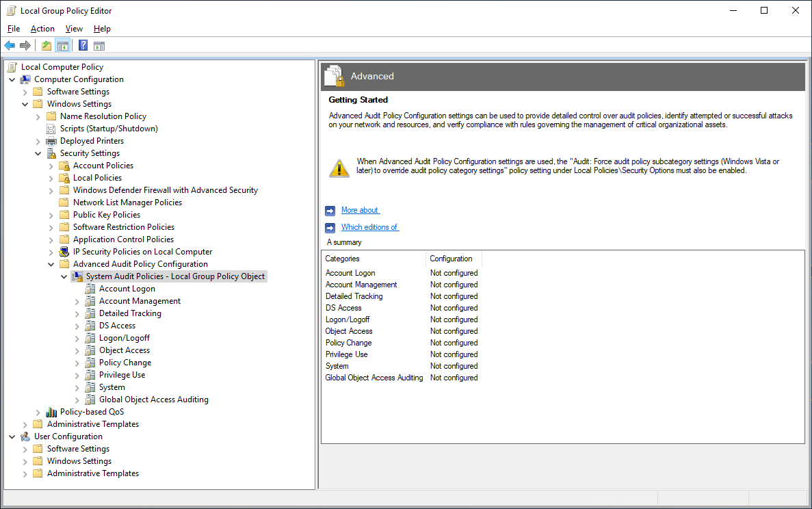Screen dimensions: 812x509
Task: Select Network List Manager Policies
Action: click(127, 203)
